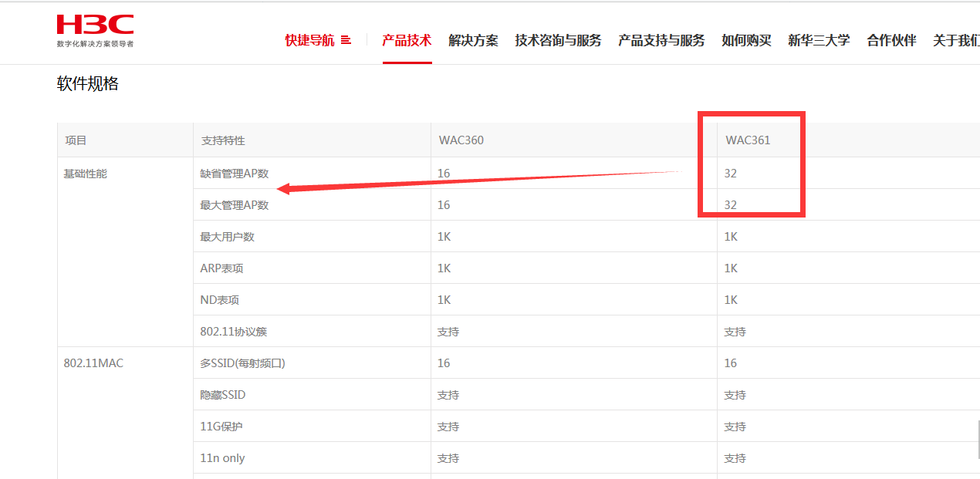This screenshot has height=479, width=980.
Task: Click WAC361 value 32 for 缺省管理AP数
Action: point(731,174)
